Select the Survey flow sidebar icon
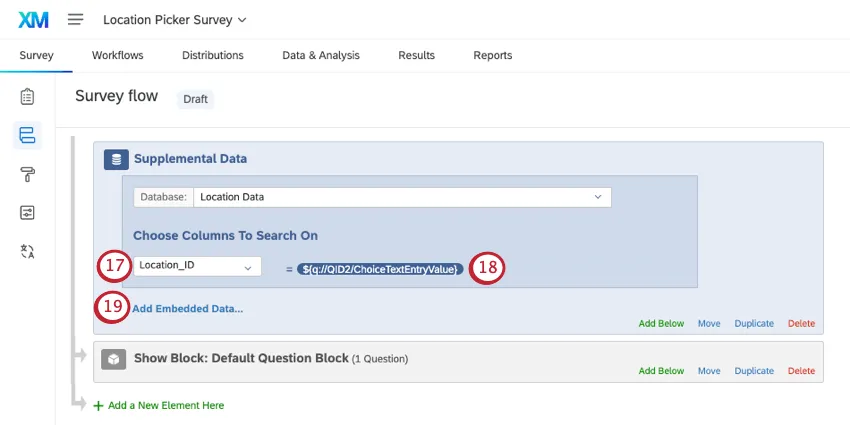 (x=27, y=135)
